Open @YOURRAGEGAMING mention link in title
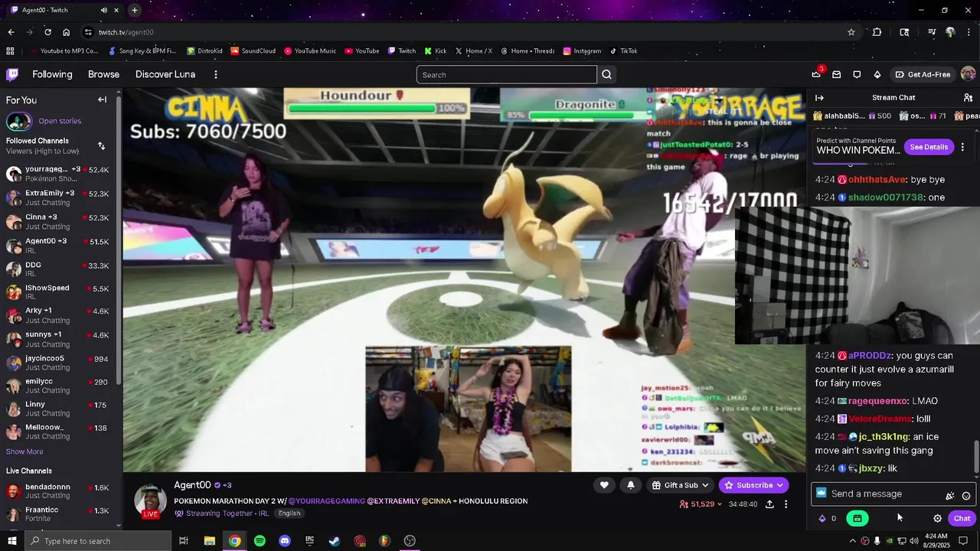Viewport: 980px width, 551px height. pos(327,500)
